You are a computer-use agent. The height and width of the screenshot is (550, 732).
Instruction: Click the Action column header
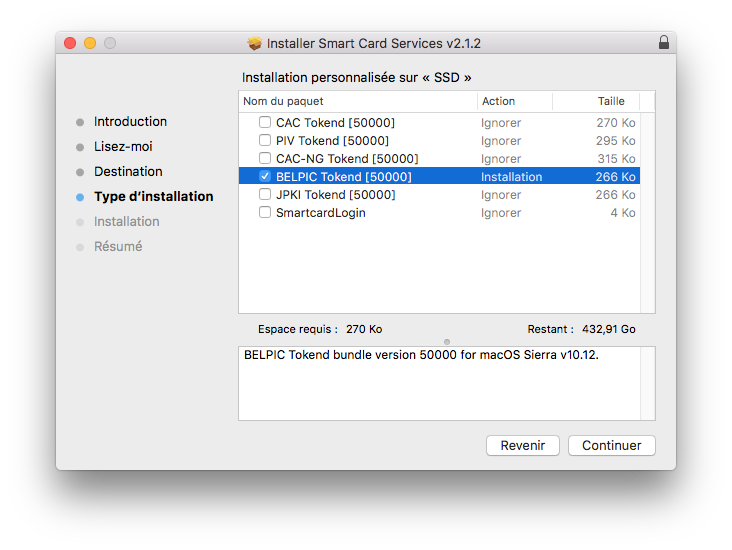514,101
